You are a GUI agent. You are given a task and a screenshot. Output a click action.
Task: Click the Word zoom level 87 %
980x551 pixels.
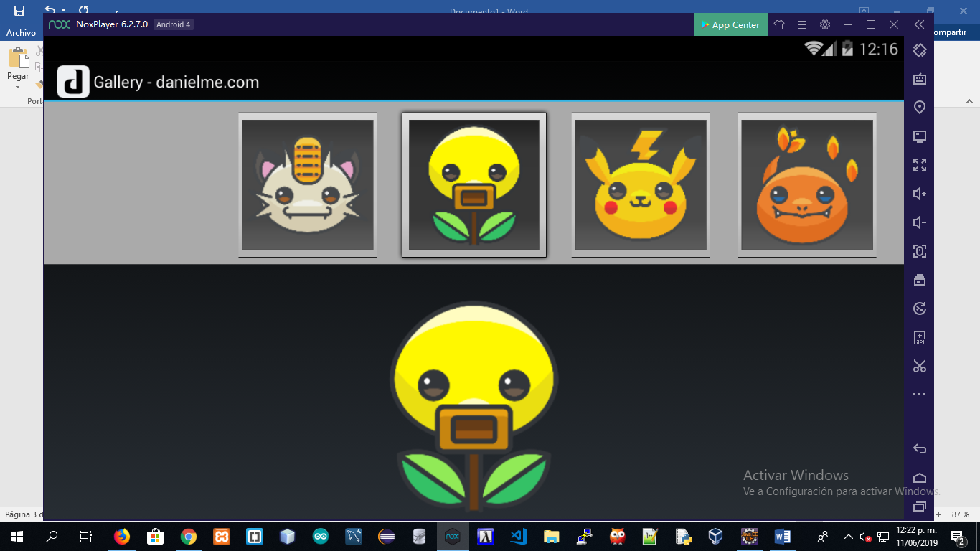click(x=961, y=514)
